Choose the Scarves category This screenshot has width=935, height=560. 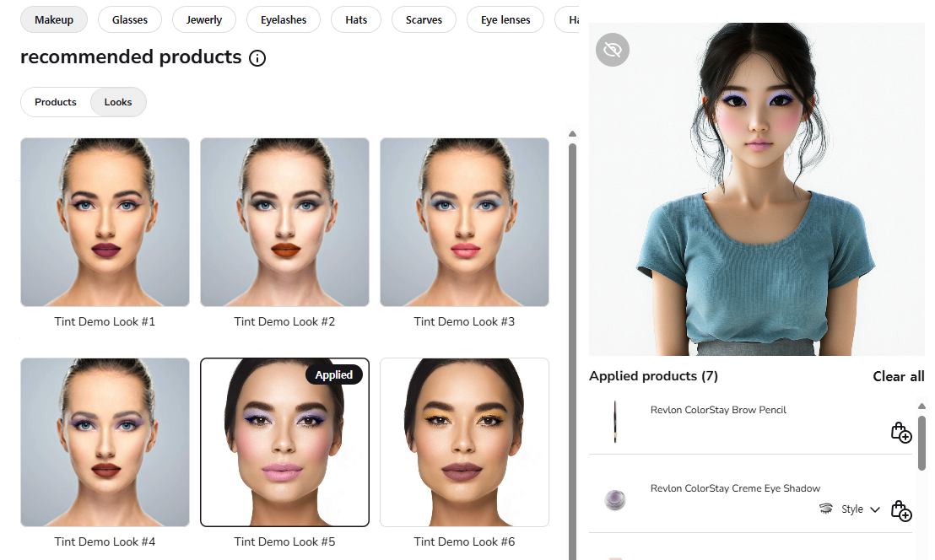424,19
